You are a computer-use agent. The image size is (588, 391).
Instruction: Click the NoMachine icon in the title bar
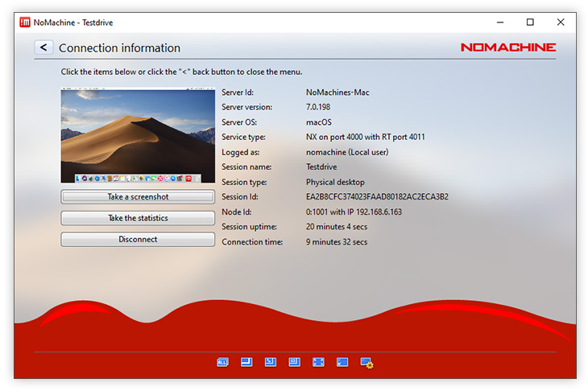coord(24,23)
